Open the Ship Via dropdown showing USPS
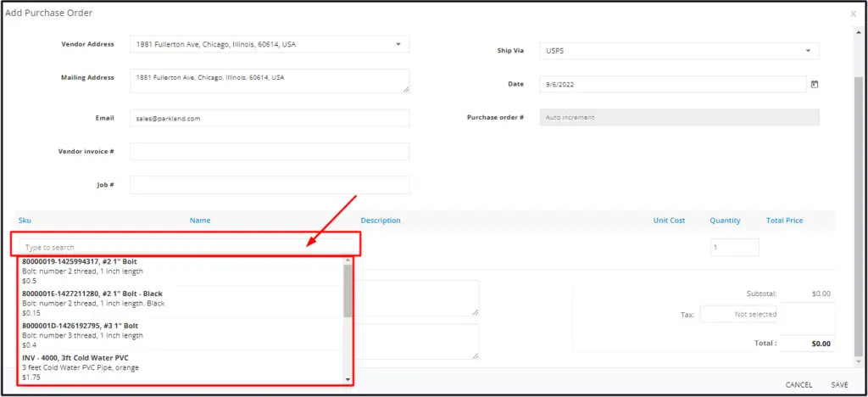This screenshot has height=397, width=868. coord(679,51)
